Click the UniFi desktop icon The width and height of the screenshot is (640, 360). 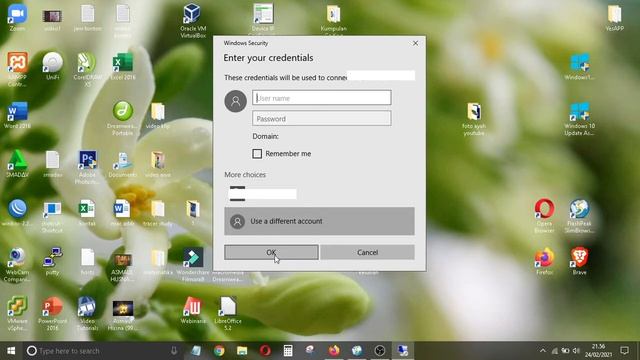(x=52, y=66)
